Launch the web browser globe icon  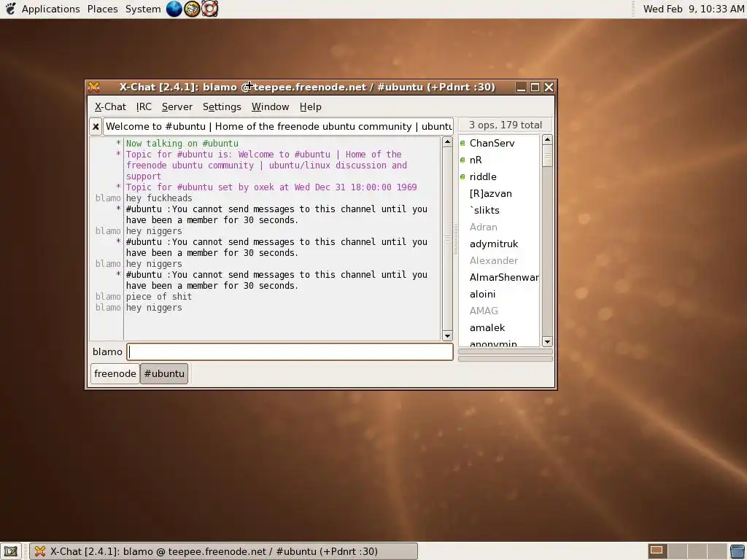(174, 9)
